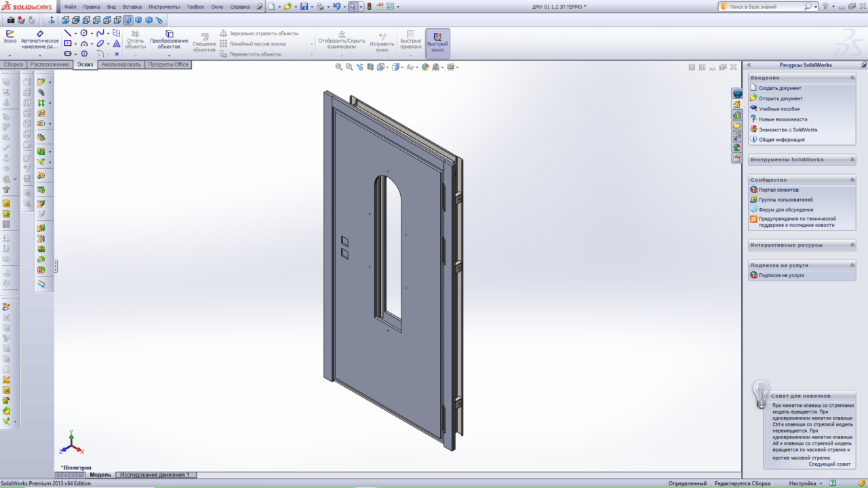Click the screen capture camera icon

(11, 20)
